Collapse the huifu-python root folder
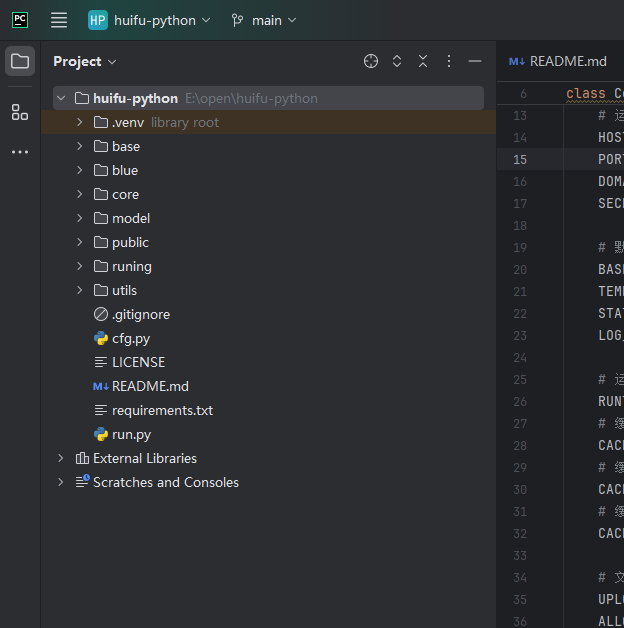This screenshot has width=624, height=628. [x=61, y=98]
